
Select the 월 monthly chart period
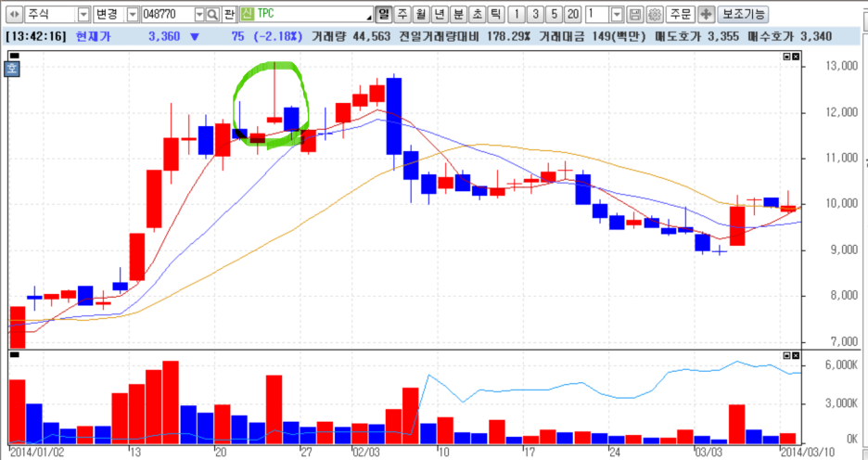(x=421, y=15)
